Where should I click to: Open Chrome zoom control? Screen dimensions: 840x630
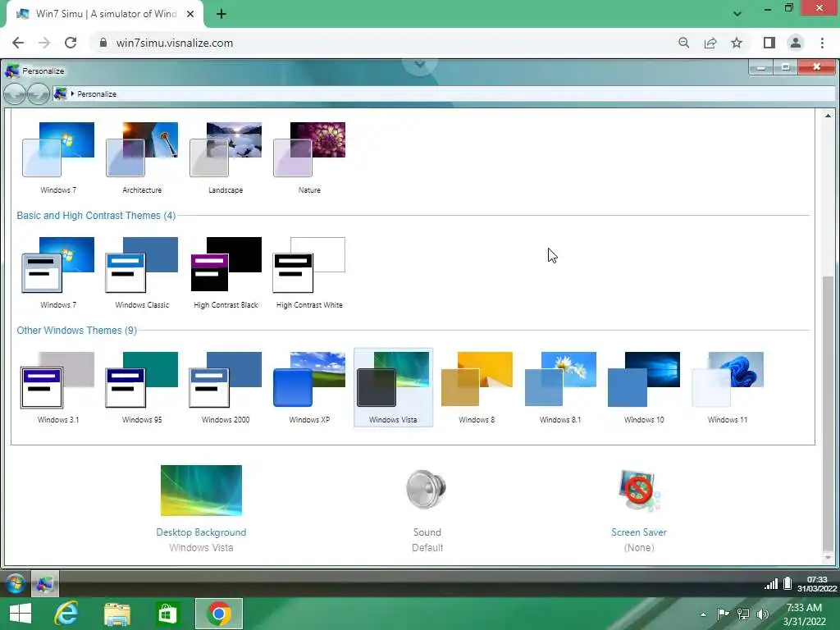tap(683, 43)
